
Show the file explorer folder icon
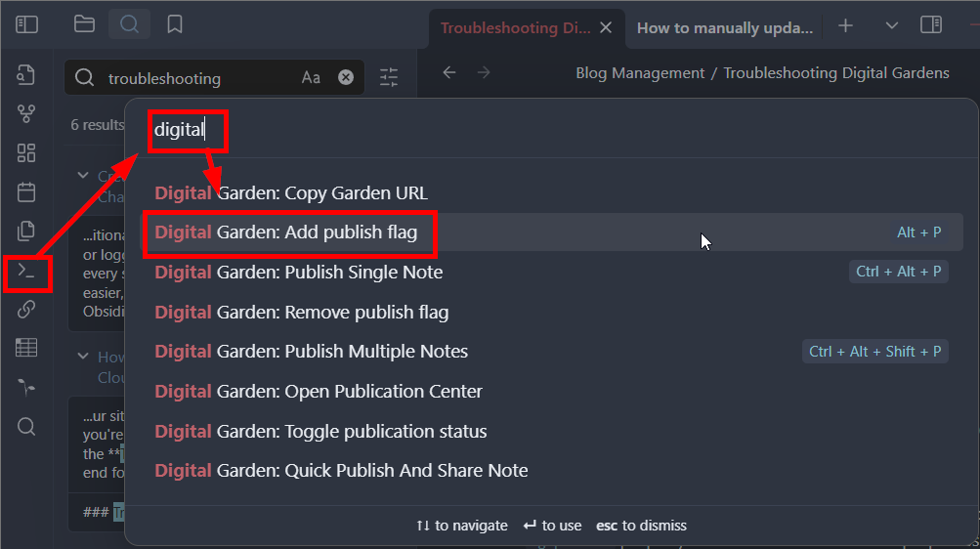tap(84, 25)
